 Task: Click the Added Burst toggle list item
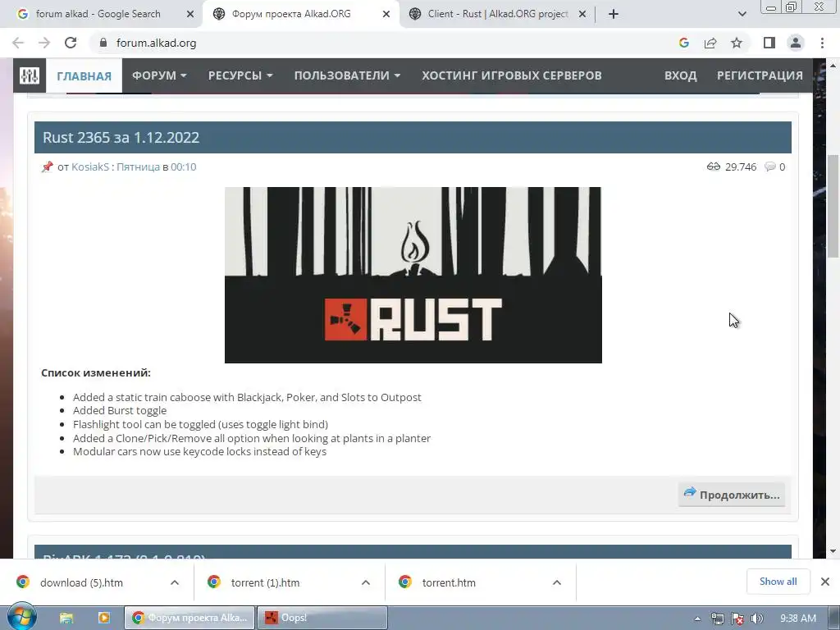(x=120, y=410)
